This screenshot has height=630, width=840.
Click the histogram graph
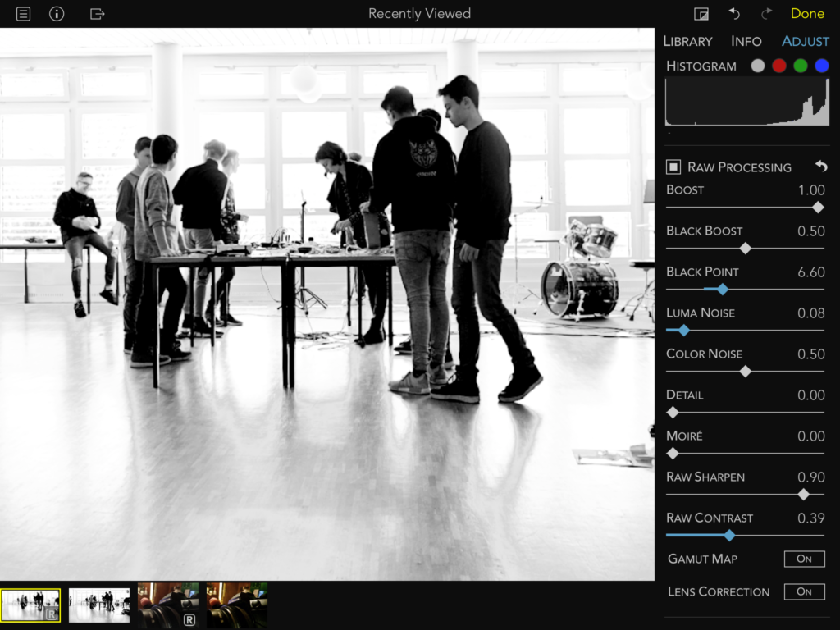[747, 103]
